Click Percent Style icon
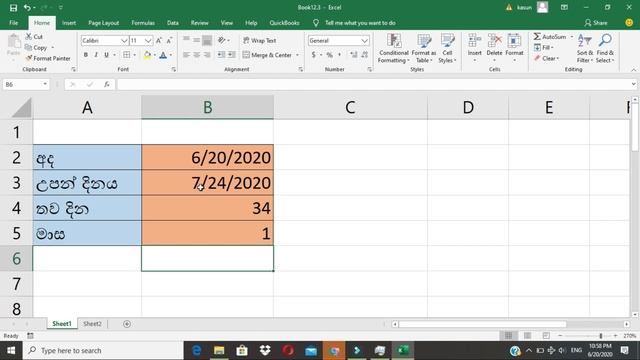 tap(329, 55)
